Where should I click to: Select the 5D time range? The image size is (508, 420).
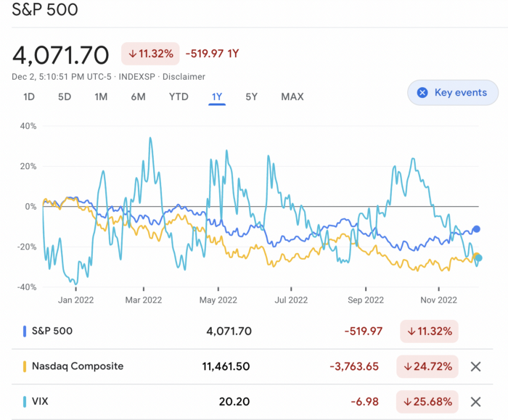click(65, 96)
